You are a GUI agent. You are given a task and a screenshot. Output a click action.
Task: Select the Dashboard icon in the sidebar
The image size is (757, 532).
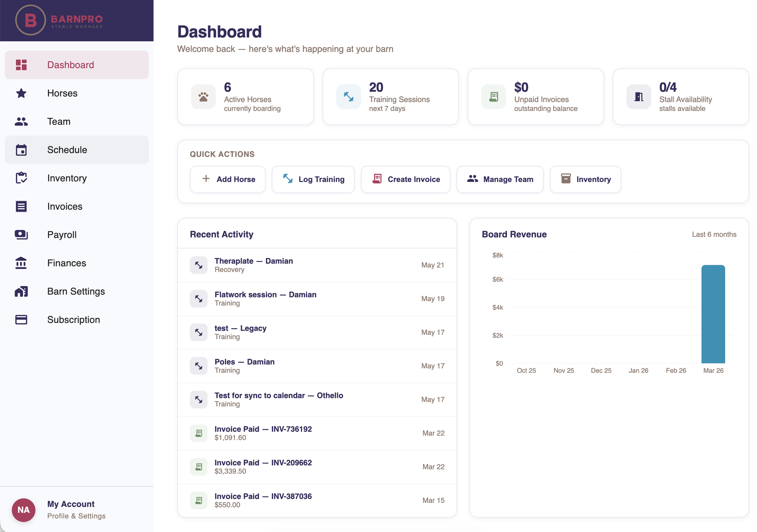tap(21, 65)
